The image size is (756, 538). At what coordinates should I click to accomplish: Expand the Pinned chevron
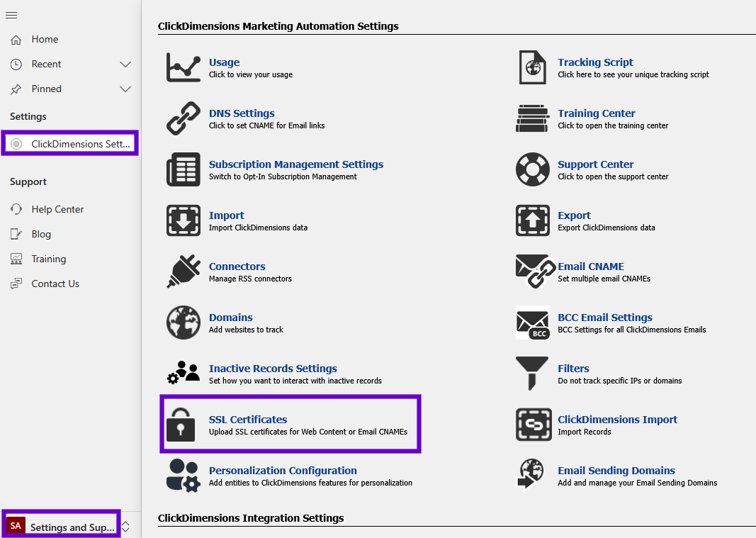click(x=125, y=89)
